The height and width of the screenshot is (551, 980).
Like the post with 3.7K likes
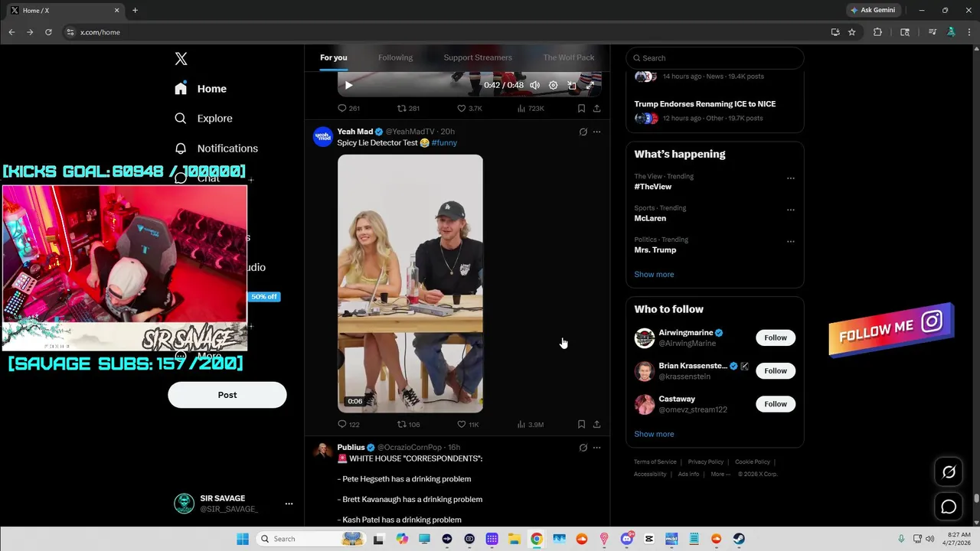469,109
